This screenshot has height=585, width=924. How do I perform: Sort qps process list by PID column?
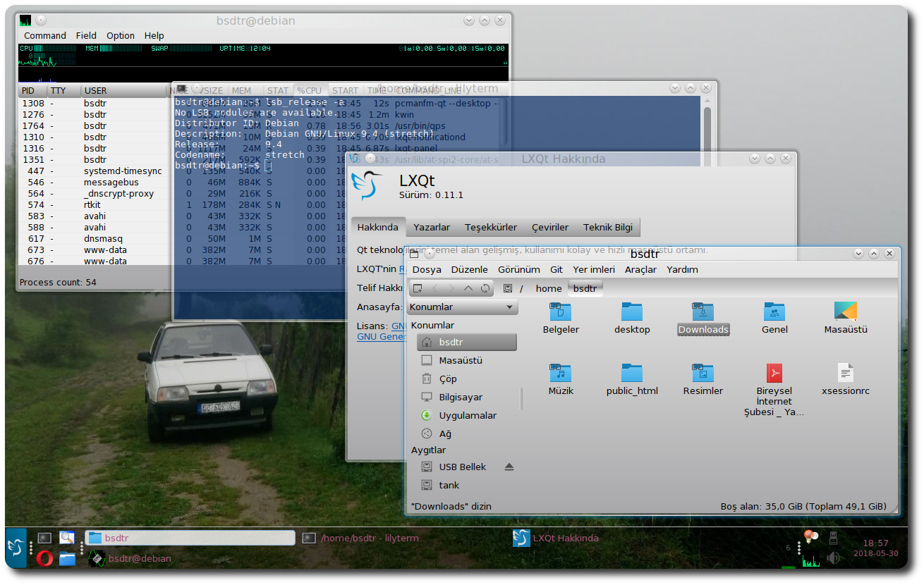(32, 90)
